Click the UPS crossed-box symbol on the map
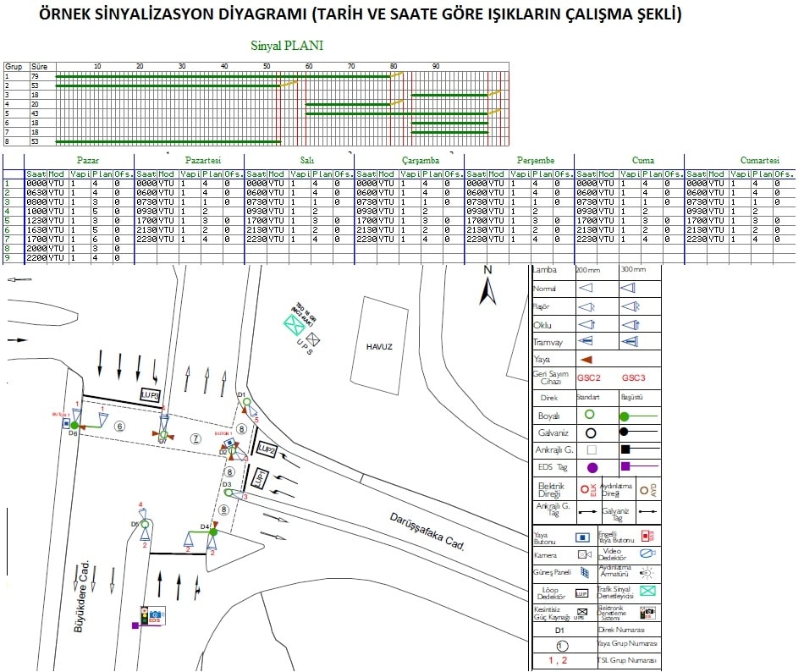The height and width of the screenshot is (672, 804). tap(313, 339)
